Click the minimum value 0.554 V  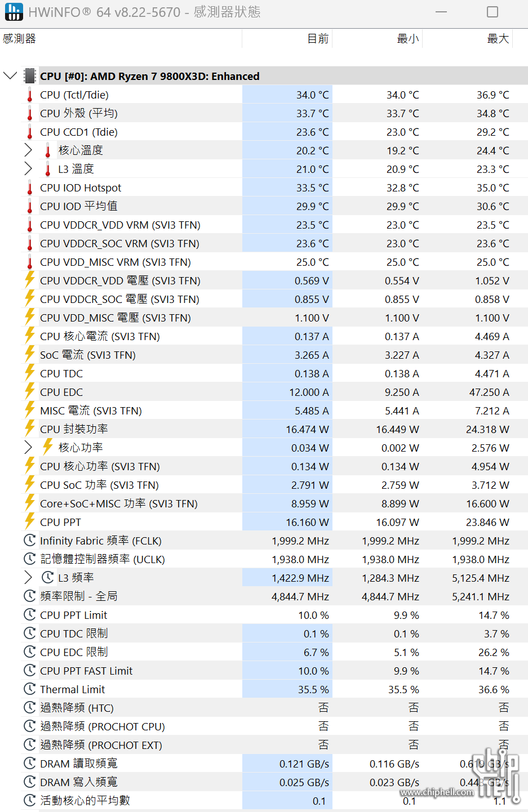[x=402, y=280]
